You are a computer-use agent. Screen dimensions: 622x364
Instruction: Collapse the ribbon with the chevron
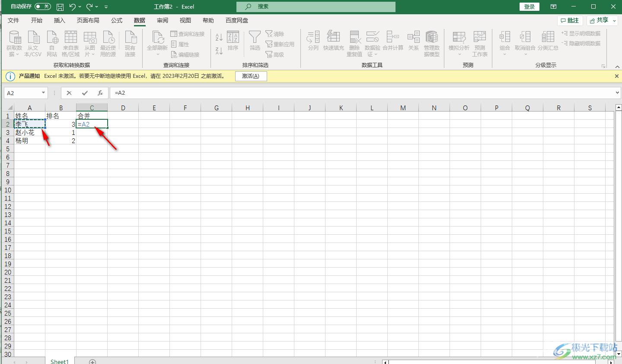(x=617, y=66)
